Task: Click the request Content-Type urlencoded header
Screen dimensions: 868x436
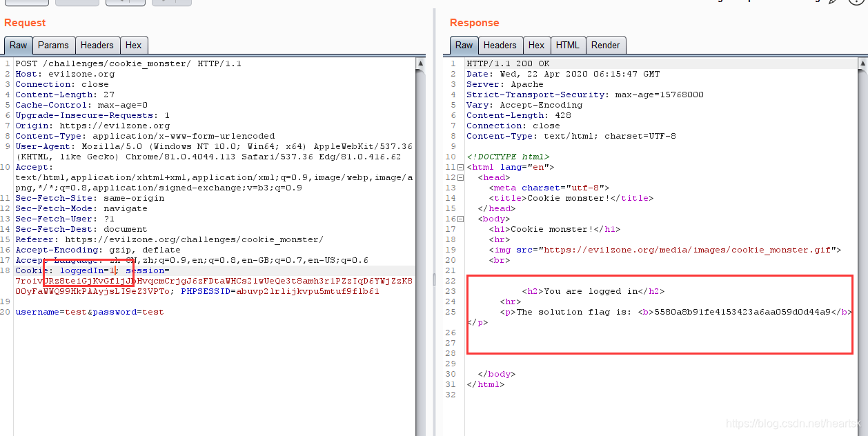Action: [x=145, y=136]
